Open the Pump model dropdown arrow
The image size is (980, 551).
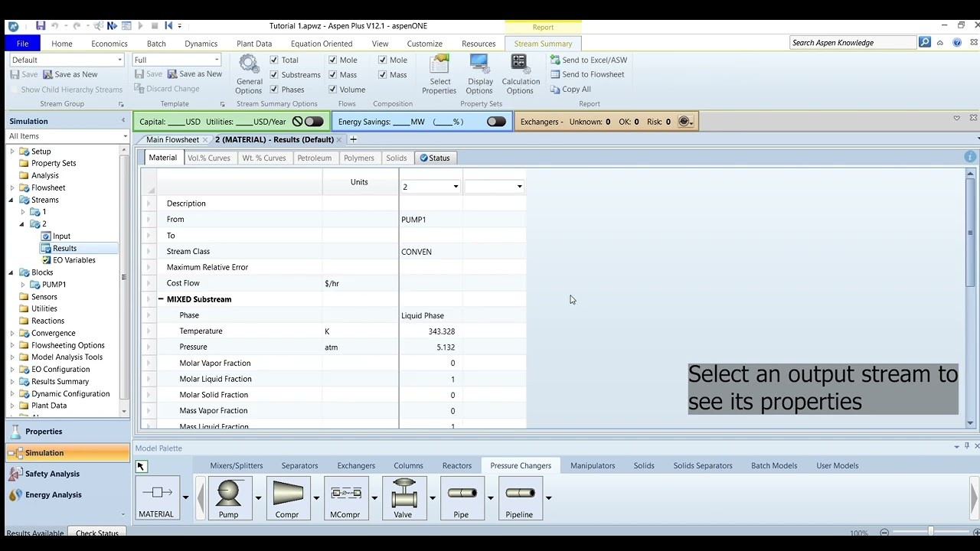tap(258, 498)
